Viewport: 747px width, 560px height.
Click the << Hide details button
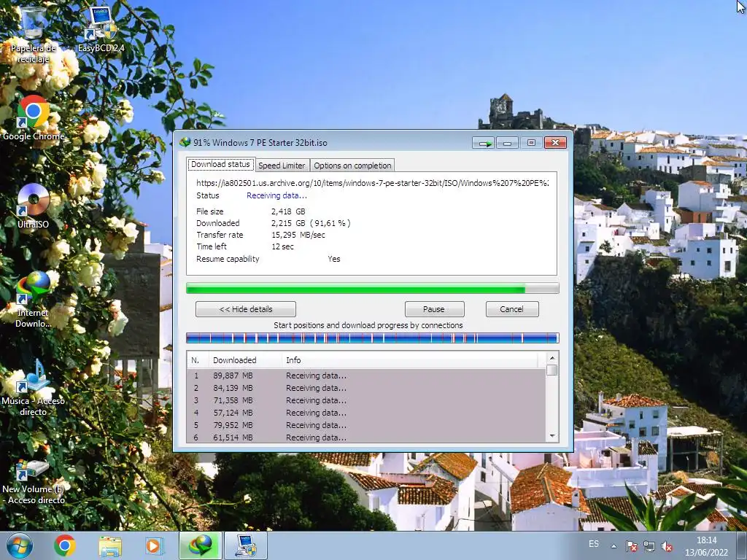(x=246, y=309)
